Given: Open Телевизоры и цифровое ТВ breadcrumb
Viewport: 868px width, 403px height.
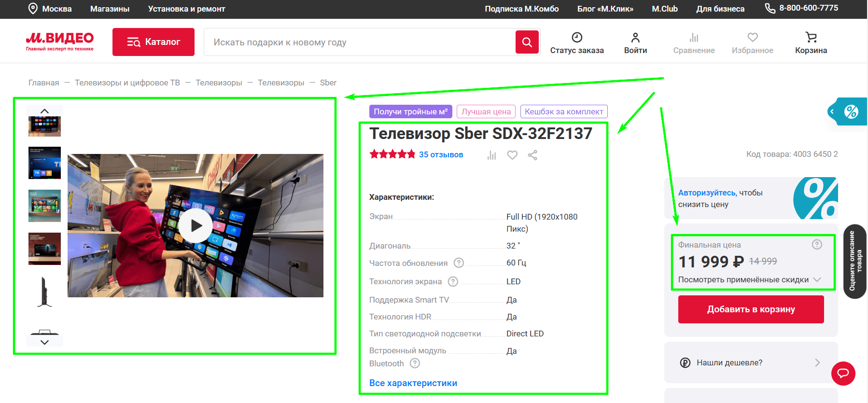Looking at the screenshot, I should (127, 83).
